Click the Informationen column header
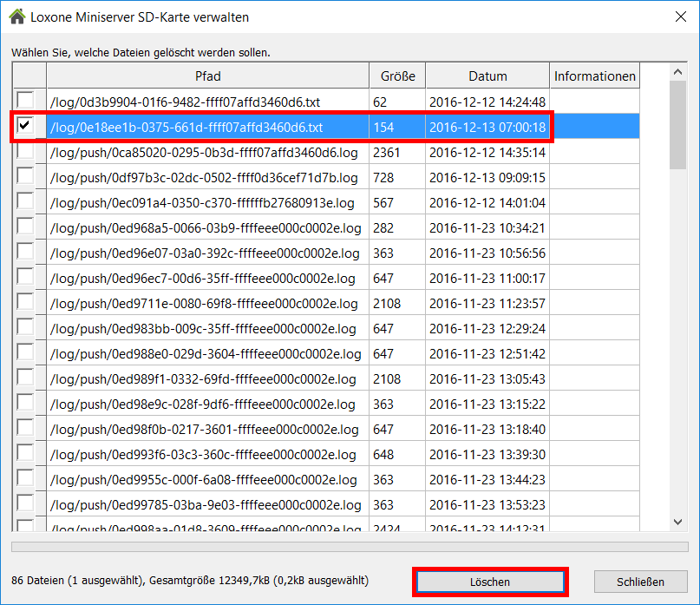 pyautogui.click(x=594, y=76)
